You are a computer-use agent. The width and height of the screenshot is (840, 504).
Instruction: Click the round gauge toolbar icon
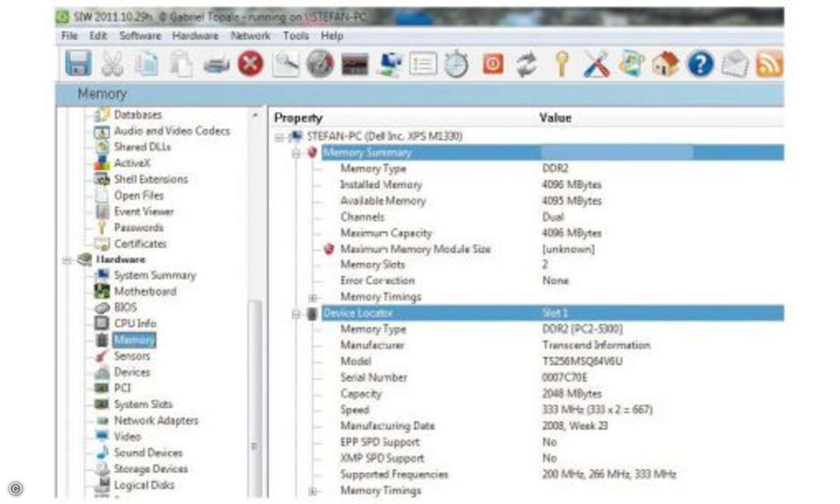(x=320, y=64)
